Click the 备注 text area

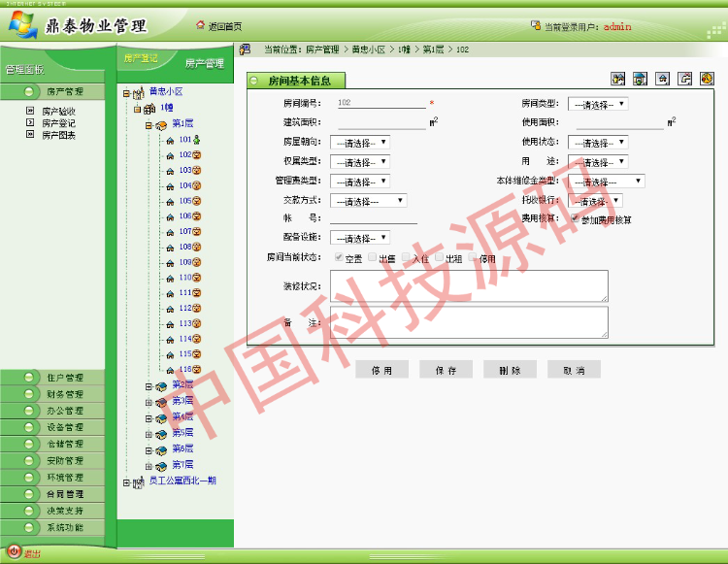(469, 321)
